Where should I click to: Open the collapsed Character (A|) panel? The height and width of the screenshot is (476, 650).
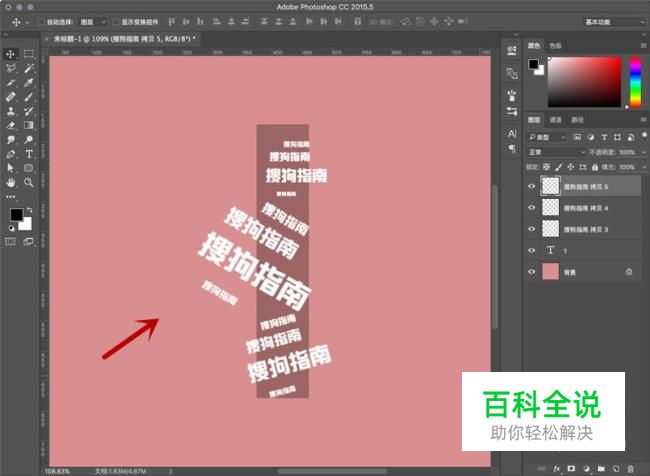pyautogui.click(x=512, y=134)
